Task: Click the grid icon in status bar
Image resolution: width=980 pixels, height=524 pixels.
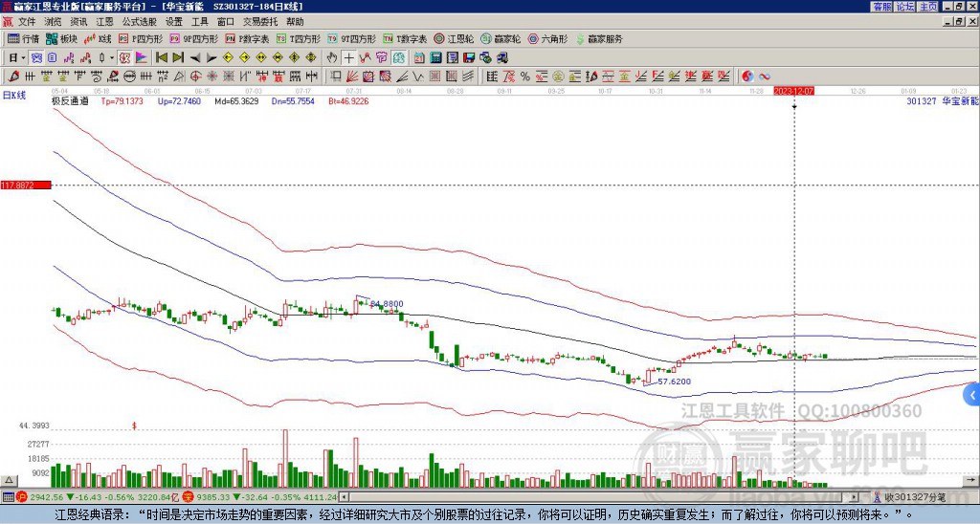Action: click(8, 497)
